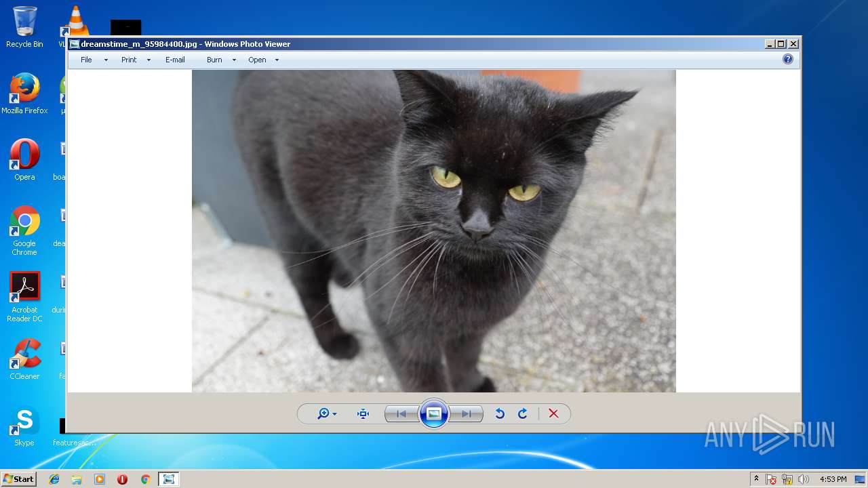This screenshot has height=488, width=868.
Task: Open the Open menu
Action: point(257,60)
